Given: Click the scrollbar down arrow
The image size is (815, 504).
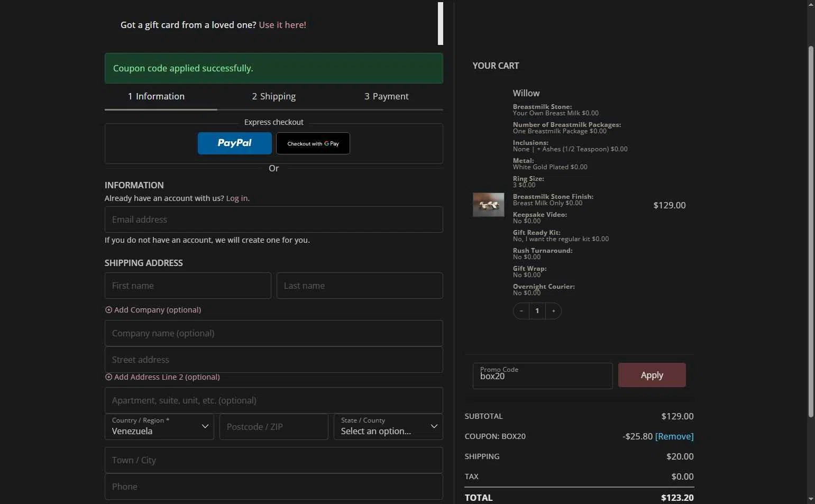Looking at the screenshot, I should tap(811, 499).
